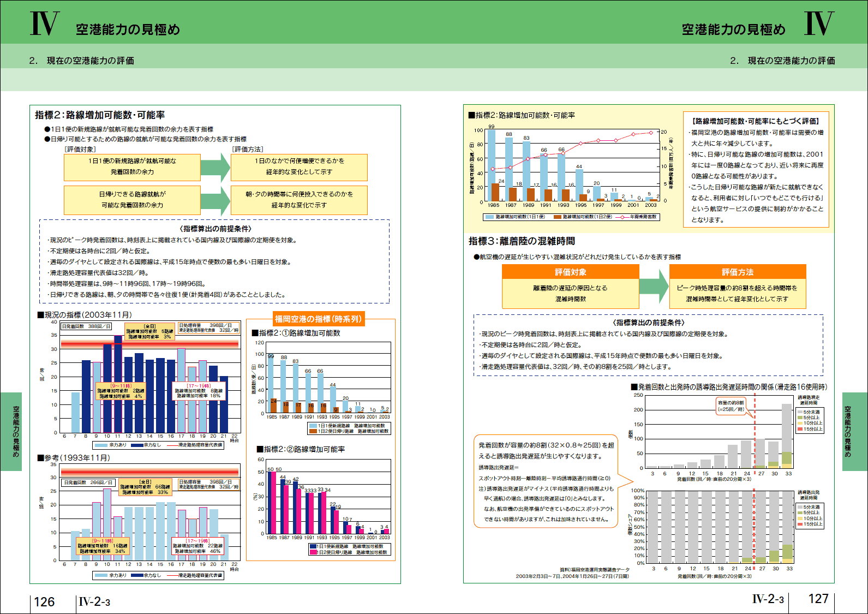Click bullet '●1日1便の新規路線が就航可能な発着回数の余力を表す指標'
This screenshot has width=868, height=614.
[129, 129]
